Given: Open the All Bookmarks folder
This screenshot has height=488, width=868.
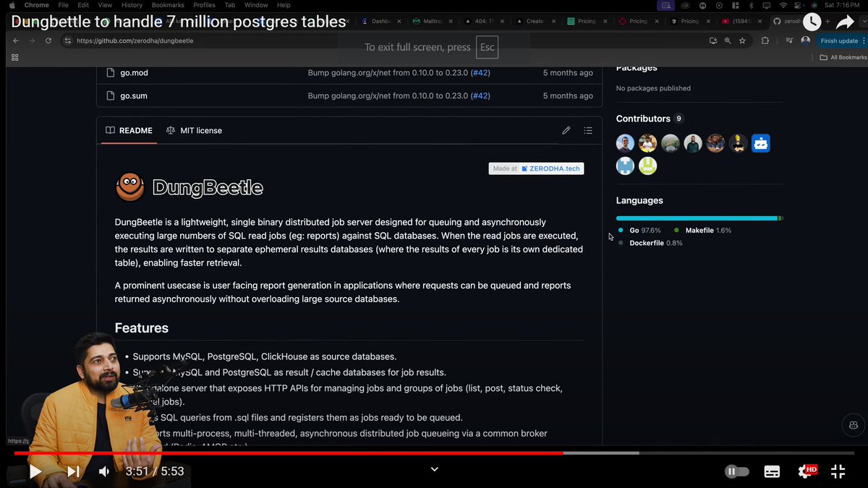Looking at the screenshot, I should 843,57.
